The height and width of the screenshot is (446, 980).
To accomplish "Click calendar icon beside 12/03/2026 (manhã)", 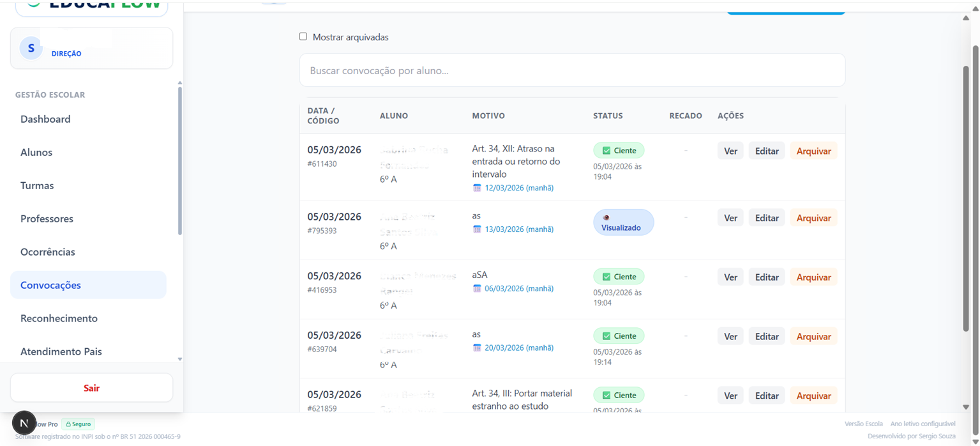I will (x=477, y=188).
